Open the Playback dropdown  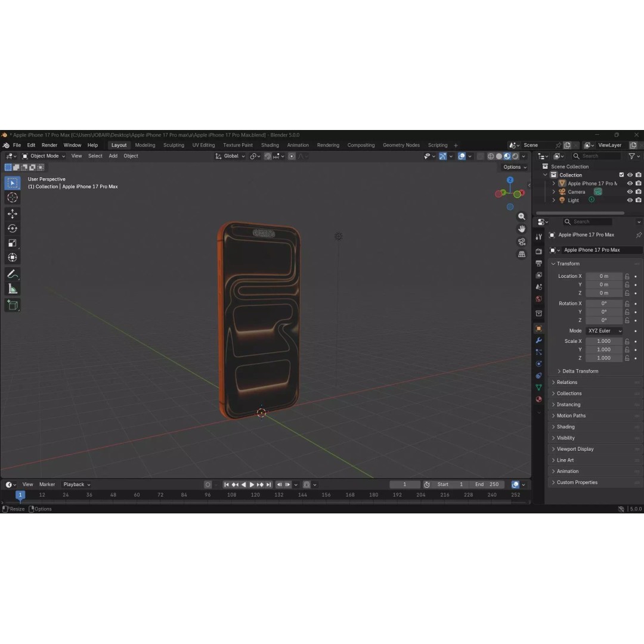coord(76,485)
